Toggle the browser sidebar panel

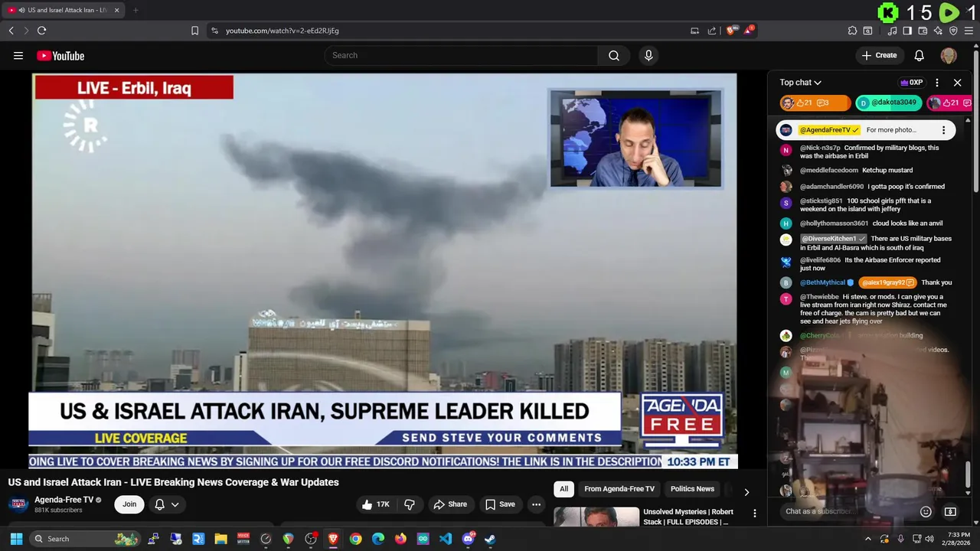(x=907, y=31)
